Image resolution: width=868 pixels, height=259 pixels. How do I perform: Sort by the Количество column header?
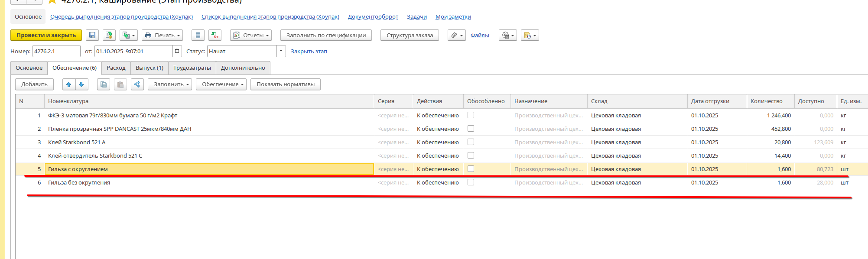pyautogui.click(x=766, y=101)
